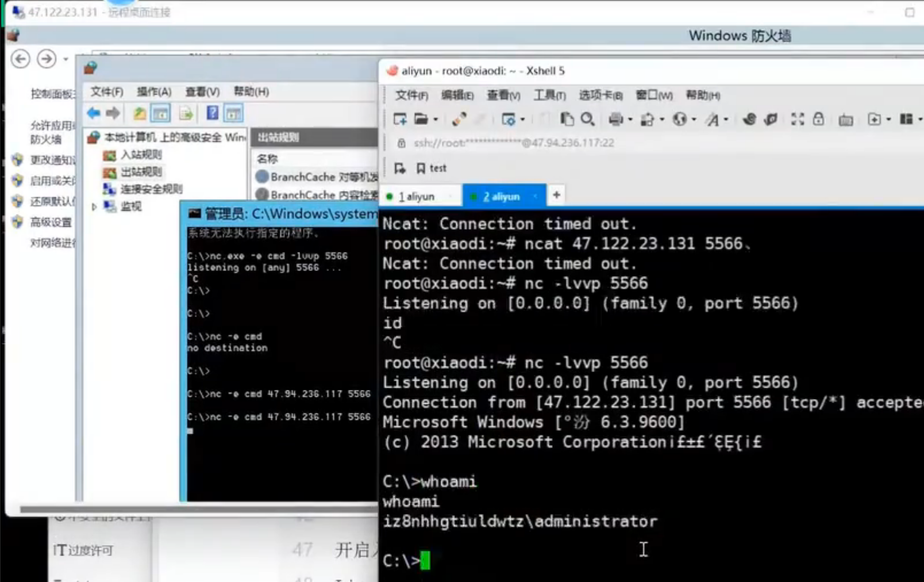Select 出站规则 in firewall tree
Screen dimensions: 924x582
pyautogui.click(x=133, y=172)
